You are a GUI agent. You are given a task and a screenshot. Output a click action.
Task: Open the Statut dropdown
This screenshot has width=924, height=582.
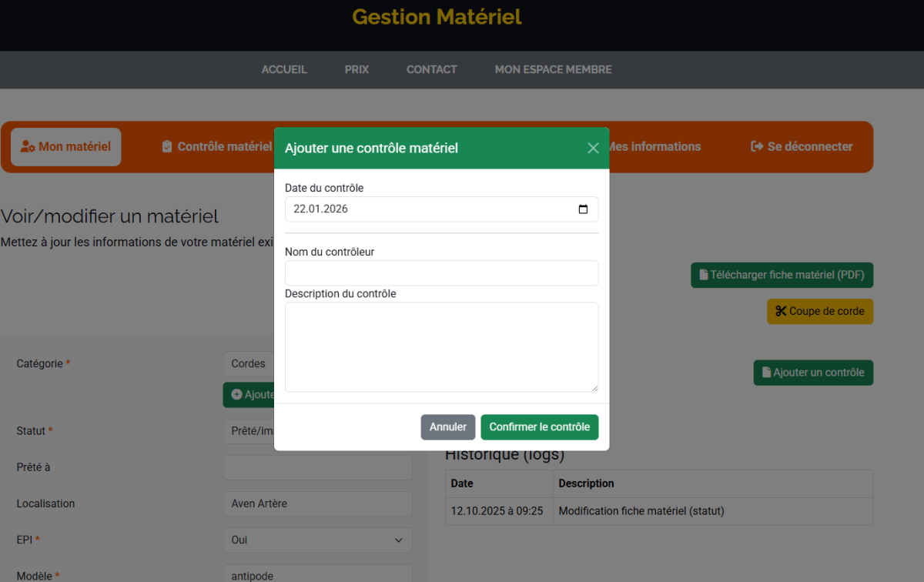(x=249, y=431)
